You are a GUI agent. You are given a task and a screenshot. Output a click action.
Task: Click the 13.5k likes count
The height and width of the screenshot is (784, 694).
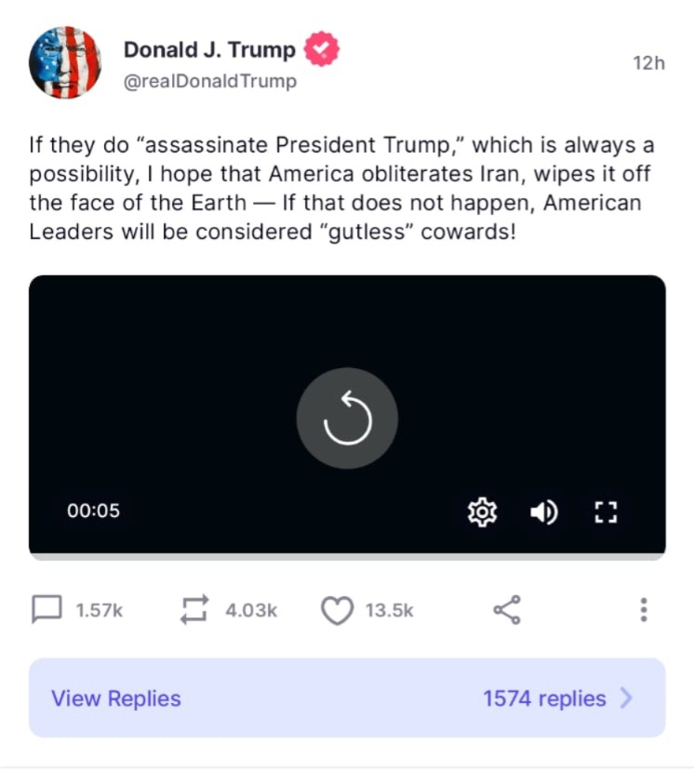[390, 610]
